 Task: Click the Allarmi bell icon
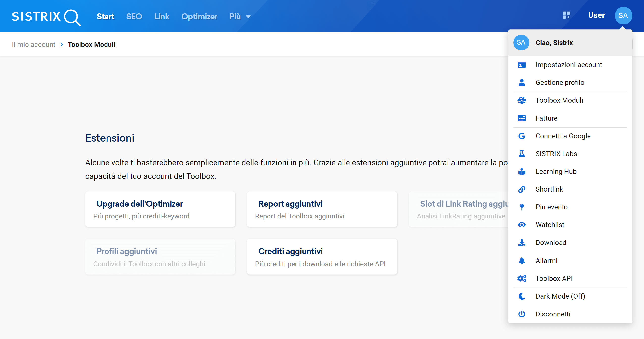(522, 261)
